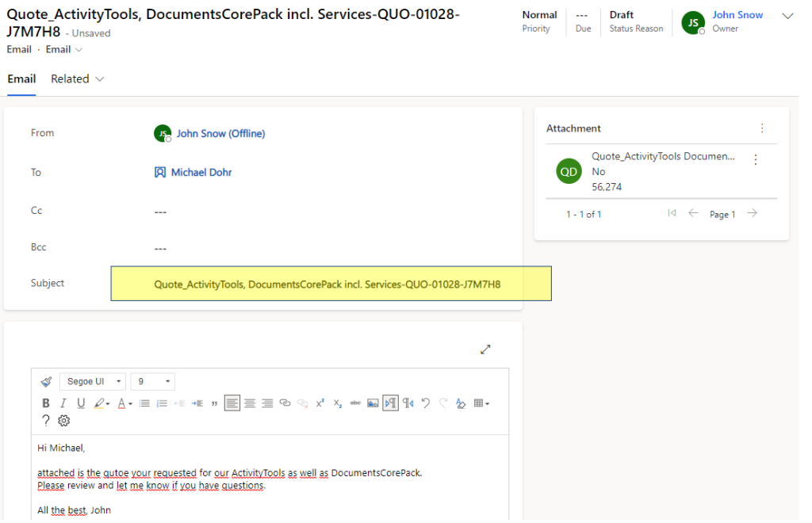Toggle bold formatting in the email body
This screenshot has height=523, width=812.
45,403
